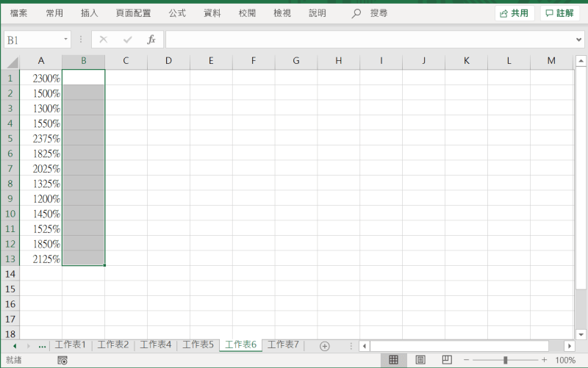Click the macro record icon in status bar
Image resolution: width=588 pixels, height=368 pixels.
click(x=62, y=360)
